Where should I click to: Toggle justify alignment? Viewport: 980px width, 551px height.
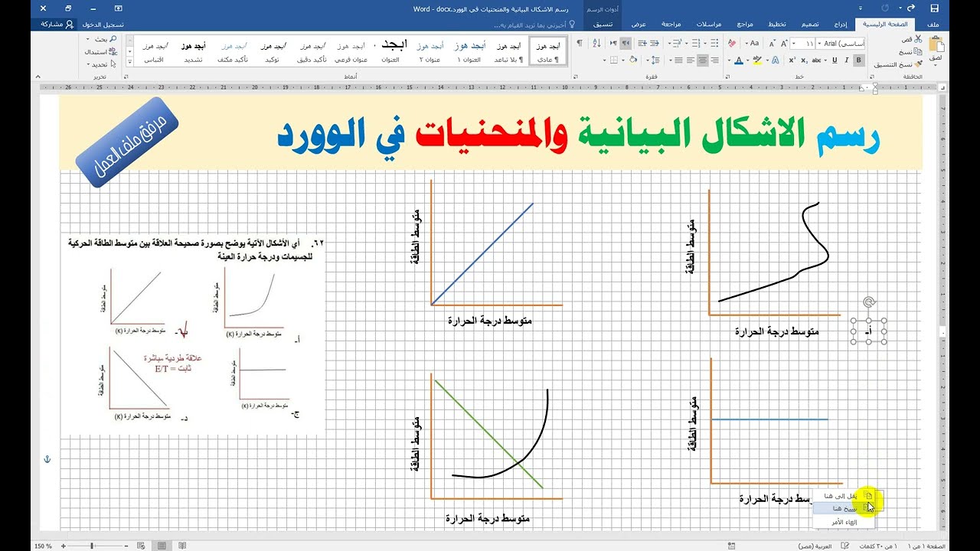678,60
